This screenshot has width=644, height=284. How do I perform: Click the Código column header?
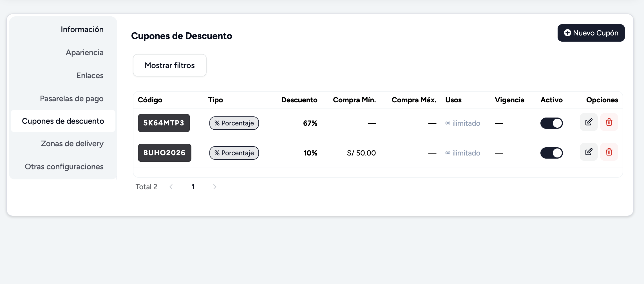click(150, 100)
